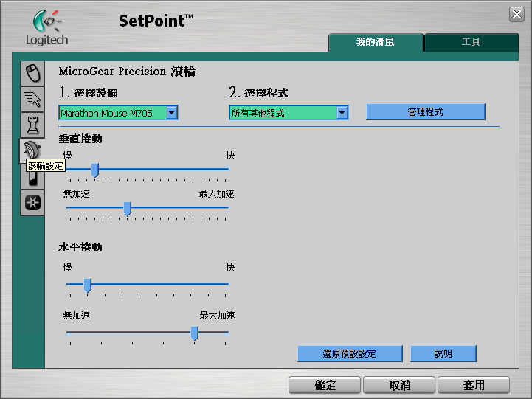
Task: Click the vertical scroll speed slider thumb
Action: 95,170
